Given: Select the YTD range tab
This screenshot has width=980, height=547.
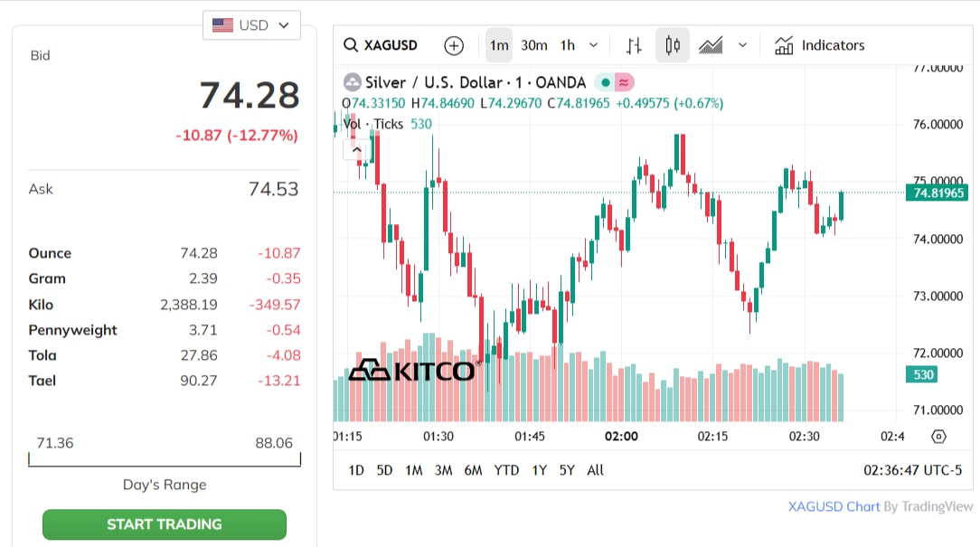Looking at the screenshot, I should click(506, 470).
